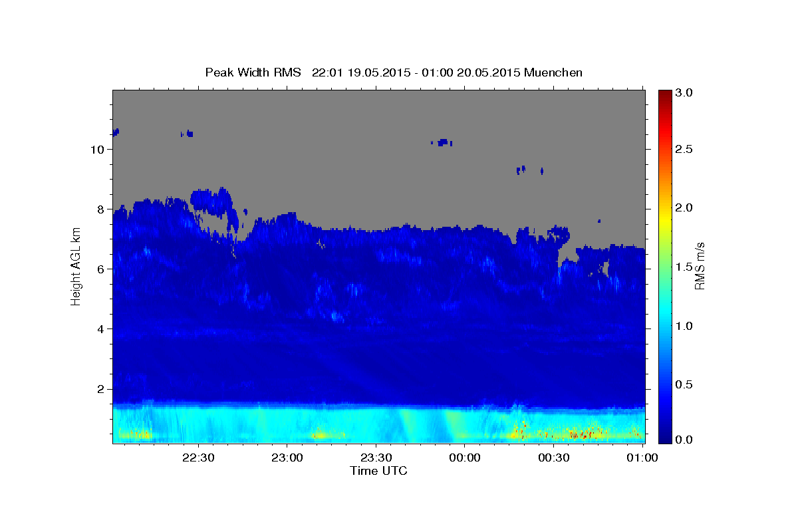Click the 'RMS m/s' colorbar label
798x532 pixels.
point(699,266)
